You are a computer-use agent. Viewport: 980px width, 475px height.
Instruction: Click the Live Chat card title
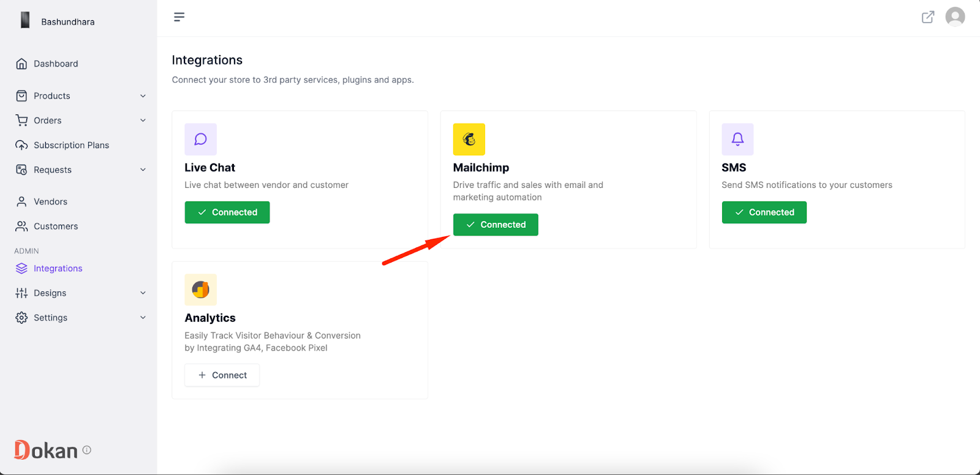pos(209,168)
